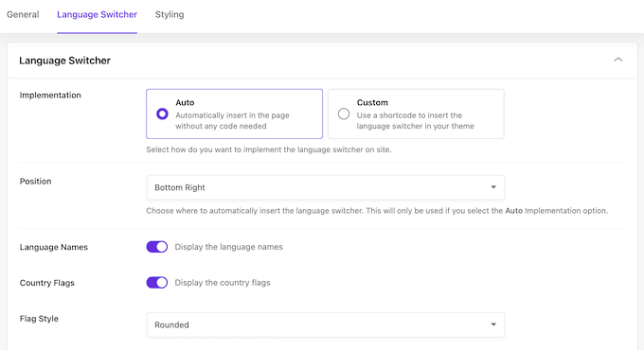Image resolution: width=644 pixels, height=350 pixels.
Task: Click the Flag Style setting label
Action: tap(39, 319)
